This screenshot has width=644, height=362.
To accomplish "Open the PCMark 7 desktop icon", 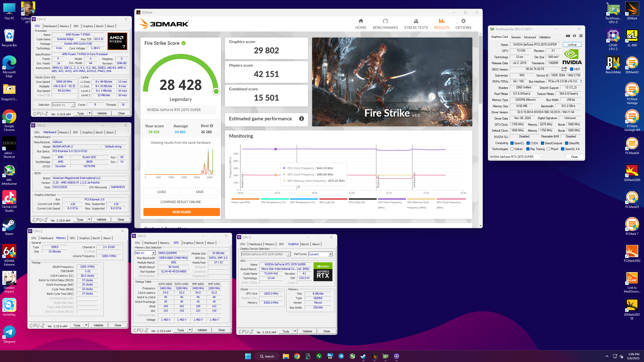I will [632, 226].
